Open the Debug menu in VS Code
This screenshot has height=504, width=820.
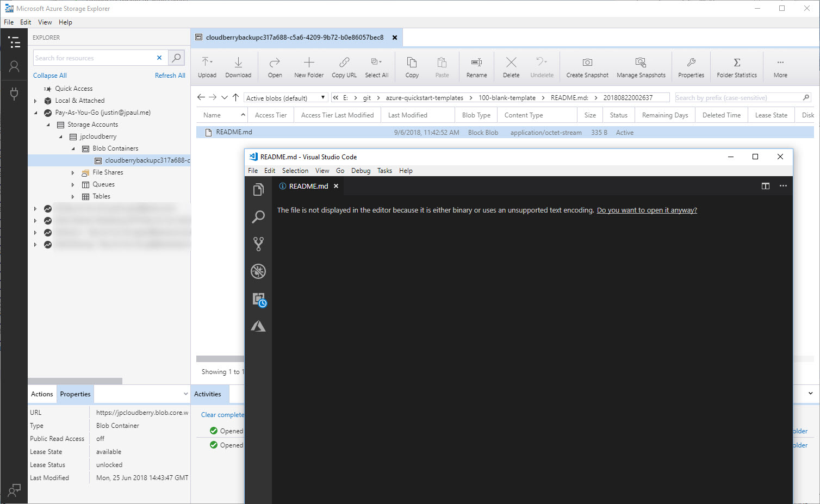361,171
